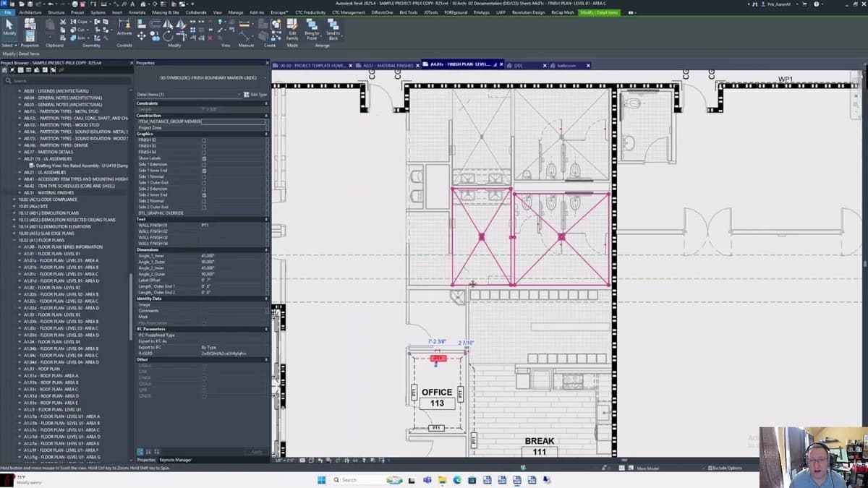Toggle the FINISH 02 checkbox
The height and width of the screenshot is (488, 868).
204,140
